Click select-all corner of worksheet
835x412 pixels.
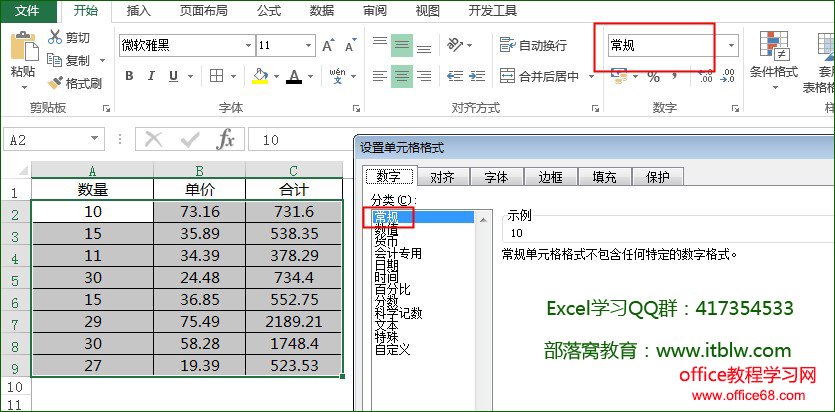16,170
